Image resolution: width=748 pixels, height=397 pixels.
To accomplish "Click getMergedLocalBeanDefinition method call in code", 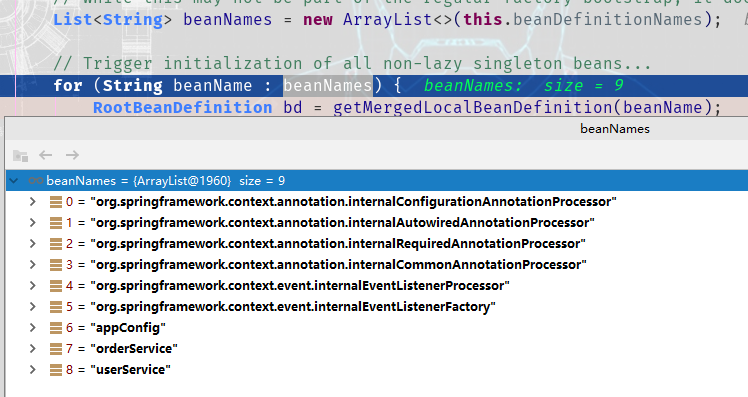I will click(472, 108).
